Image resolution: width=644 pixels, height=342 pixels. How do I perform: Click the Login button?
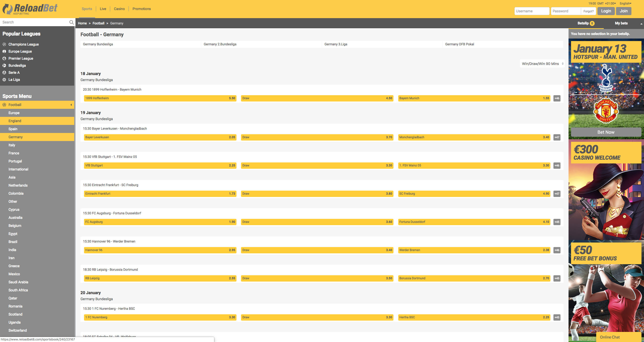tap(606, 11)
